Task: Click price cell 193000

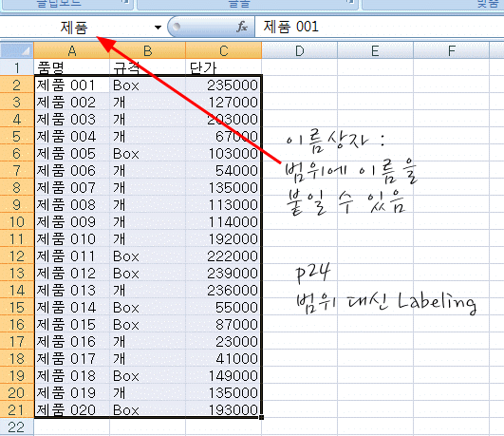Action: coord(224,409)
